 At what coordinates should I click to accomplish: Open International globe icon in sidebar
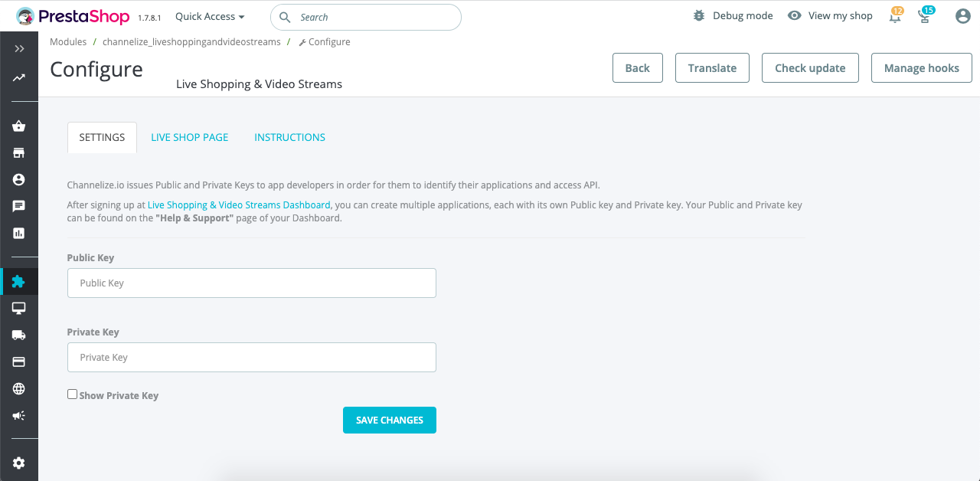19,388
